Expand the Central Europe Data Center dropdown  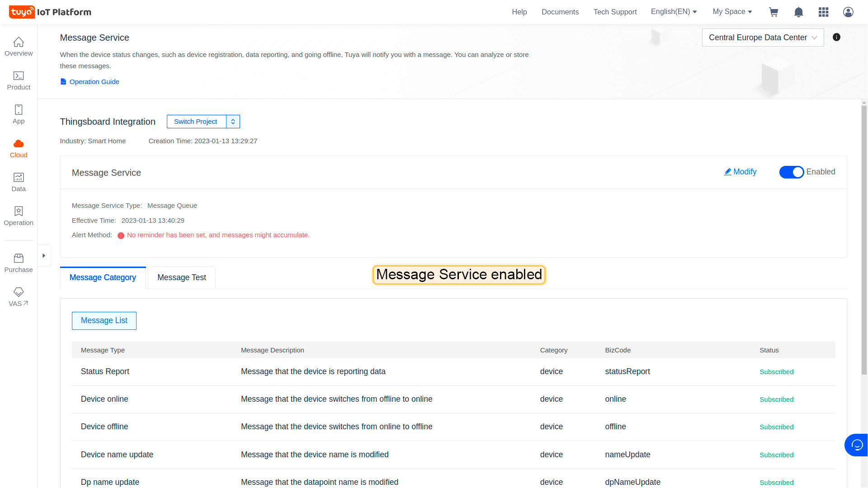(x=762, y=38)
